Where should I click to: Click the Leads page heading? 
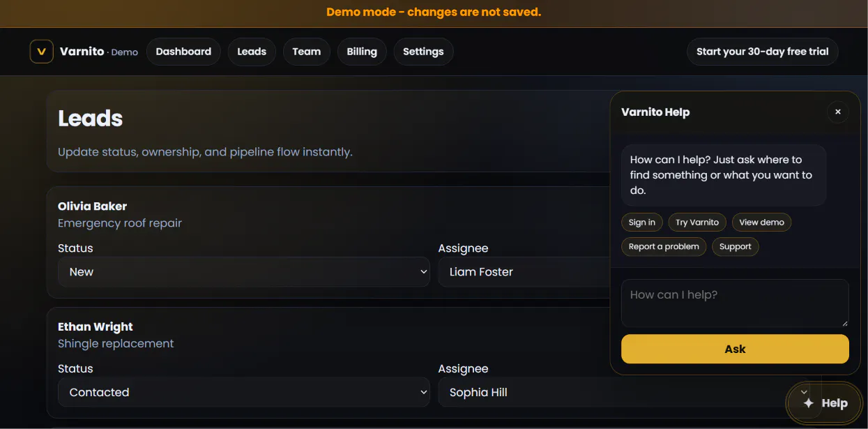(x=91, y=119)
